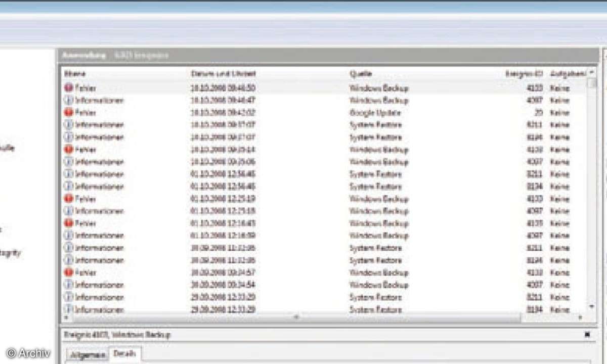This screenshot has height=364, width=607.
Task: Click the red Fehler icon on the Google Update row
Action: (x=68, y=112)
